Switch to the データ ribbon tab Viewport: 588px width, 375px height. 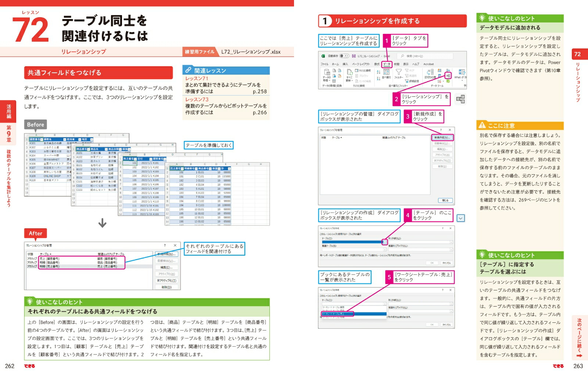[x=387, y=64]
